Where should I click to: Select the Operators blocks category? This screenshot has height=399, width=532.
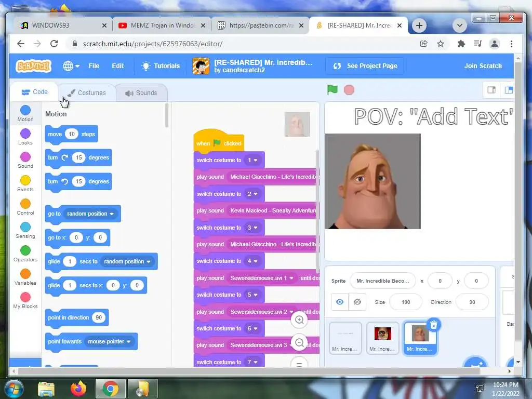pyautogui.click(x=25, y=254)
